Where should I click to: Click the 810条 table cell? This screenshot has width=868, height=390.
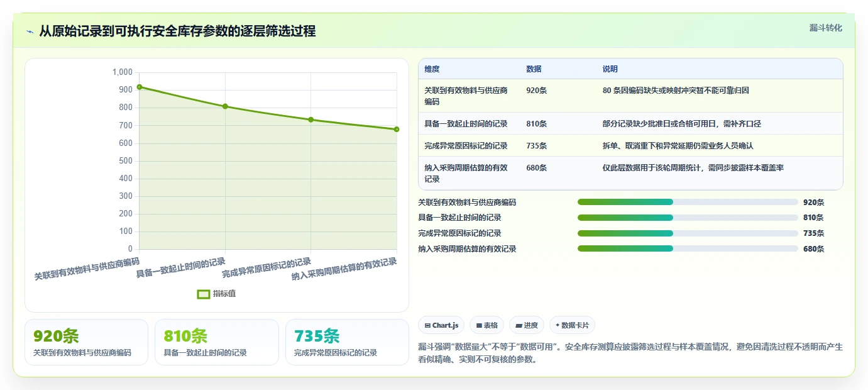(536, 124)
